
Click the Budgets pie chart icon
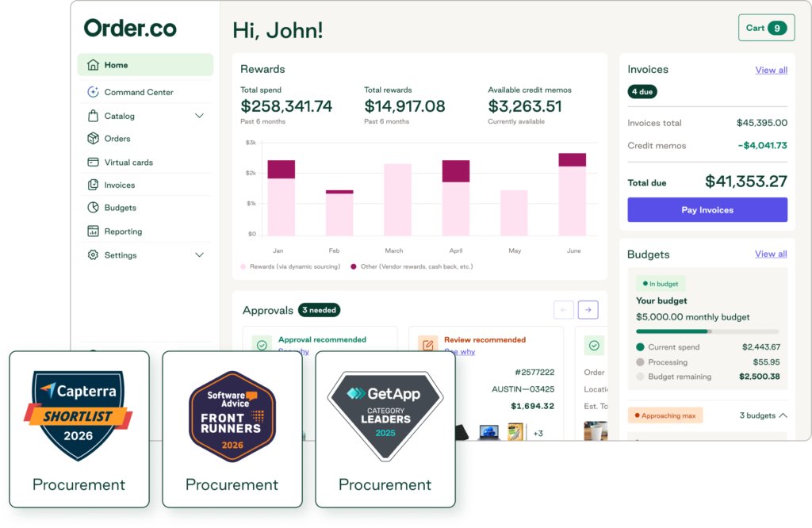[x=93, y=208]
